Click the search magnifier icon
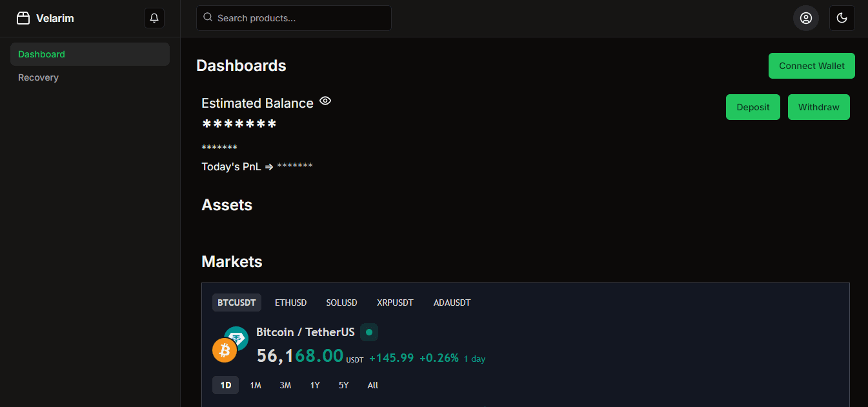 [x=208, y=17]
